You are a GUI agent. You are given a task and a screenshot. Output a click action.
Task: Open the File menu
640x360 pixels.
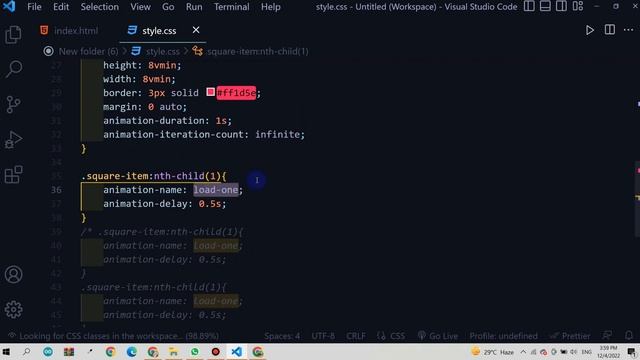[34, 7]
